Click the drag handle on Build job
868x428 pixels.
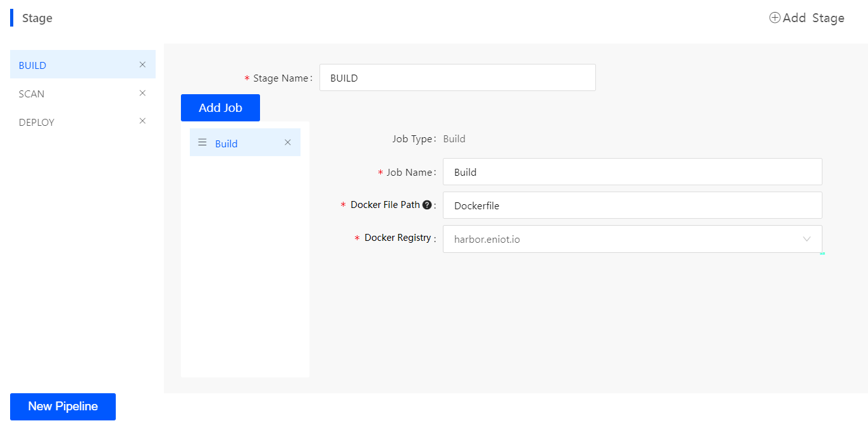pyautogui.click(x=202, y=142)
